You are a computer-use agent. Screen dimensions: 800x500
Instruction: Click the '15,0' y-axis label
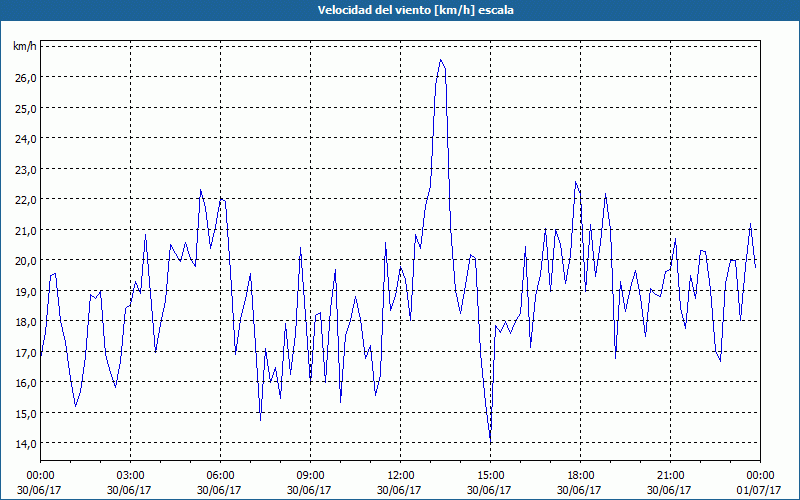point(25,413)
